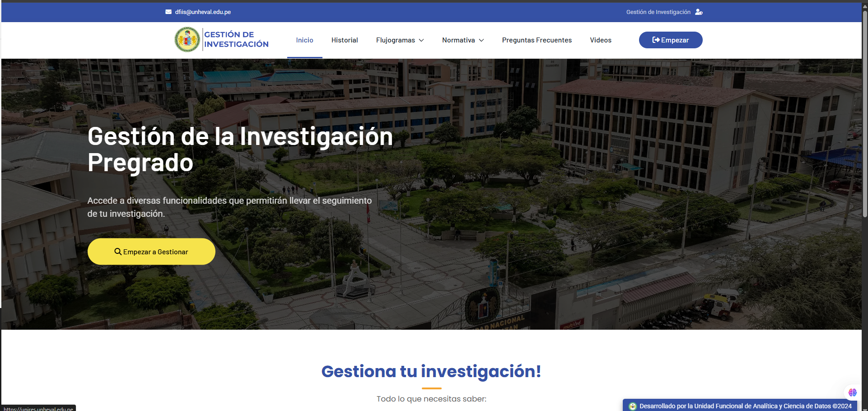This screenshot has height=411, width=868.
Task: Click the user account icon in top bar
Action: point(699,12)
